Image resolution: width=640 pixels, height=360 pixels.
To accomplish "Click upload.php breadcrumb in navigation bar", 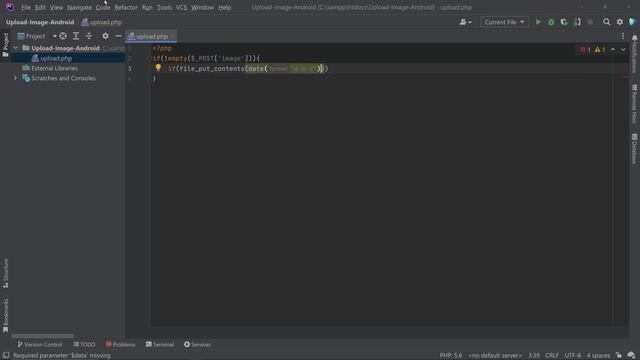I will [x=102, y=22].
